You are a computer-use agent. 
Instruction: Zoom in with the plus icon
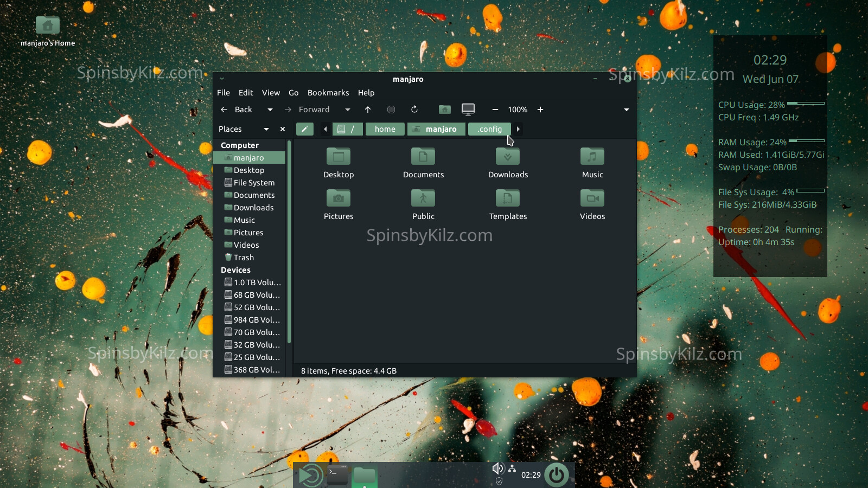[540, 110]
